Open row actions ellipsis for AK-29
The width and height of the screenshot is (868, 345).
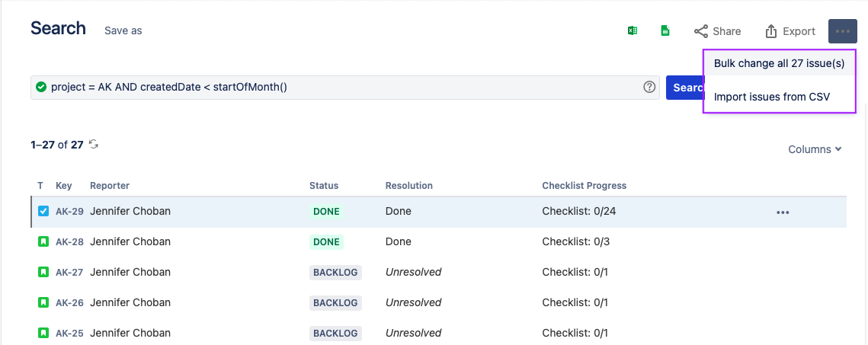pyautogui.click(x=783, y=212)
